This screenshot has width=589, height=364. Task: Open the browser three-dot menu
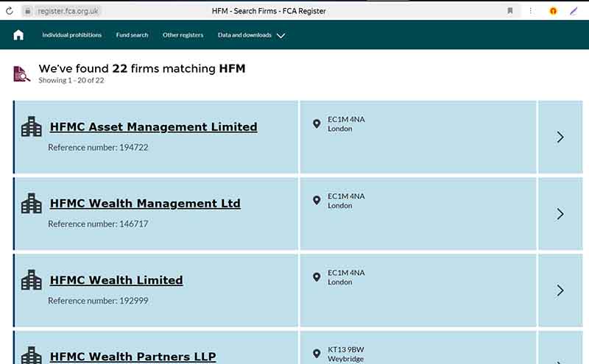[530, 11]
